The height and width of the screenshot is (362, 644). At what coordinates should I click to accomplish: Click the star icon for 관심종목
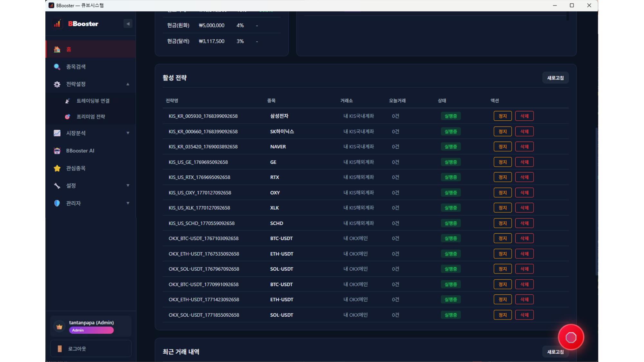pos(57,168)
